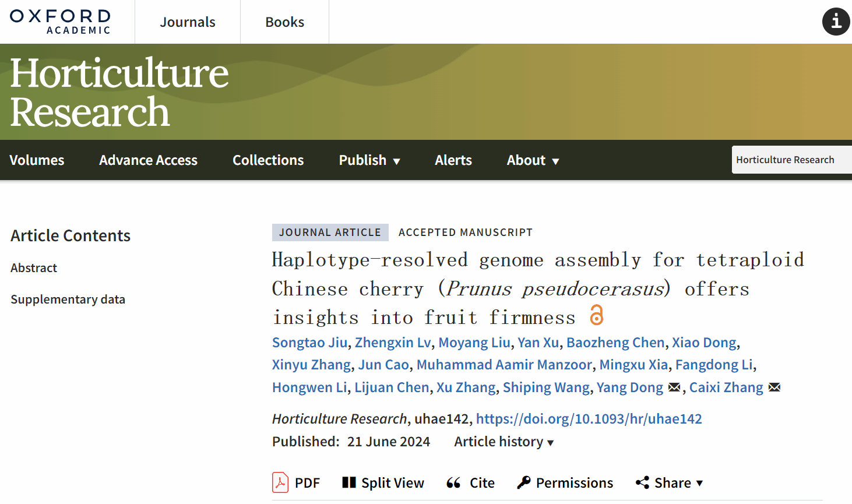Click the information icon in top-right corner
The width and height of the screenshot is (852, 504).
(836, 22)
